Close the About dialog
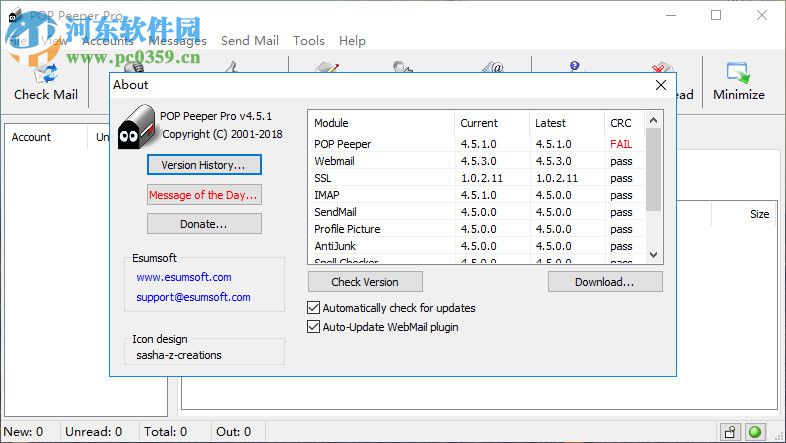Image resolution: width=786 pixels, height=443 pixels. tap(661, 85)
